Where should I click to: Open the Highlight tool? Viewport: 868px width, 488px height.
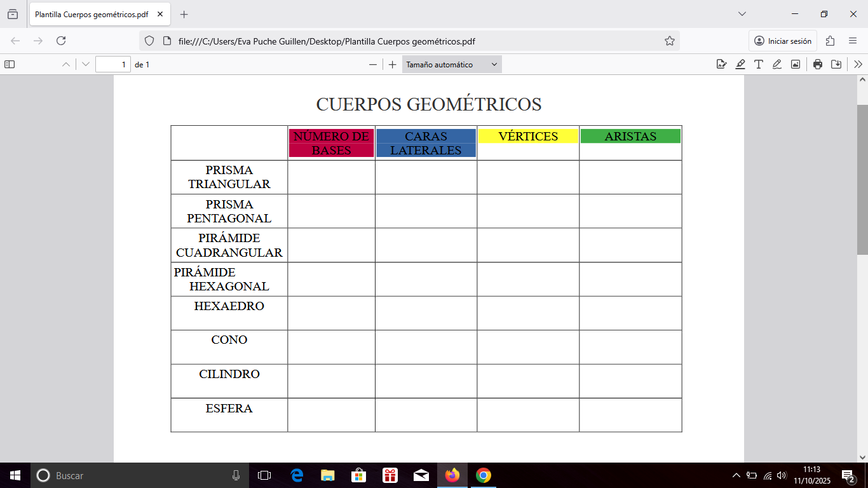tap(740, 64)
